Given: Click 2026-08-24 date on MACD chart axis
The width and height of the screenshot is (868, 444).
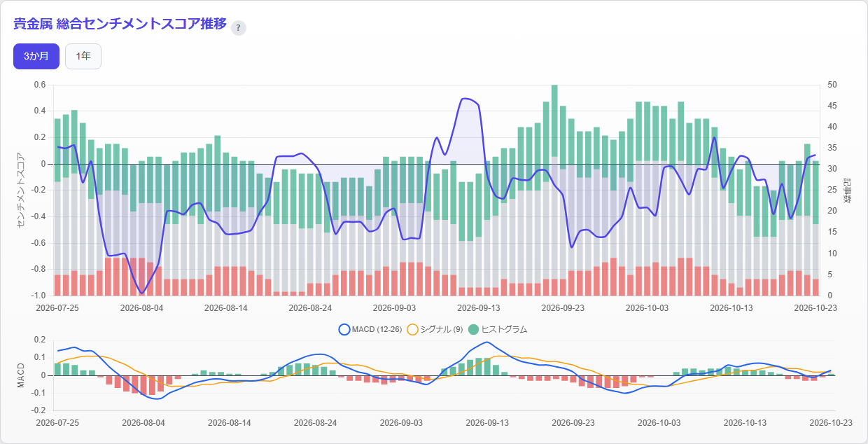Looking at the screenshot, I should 315,423.
